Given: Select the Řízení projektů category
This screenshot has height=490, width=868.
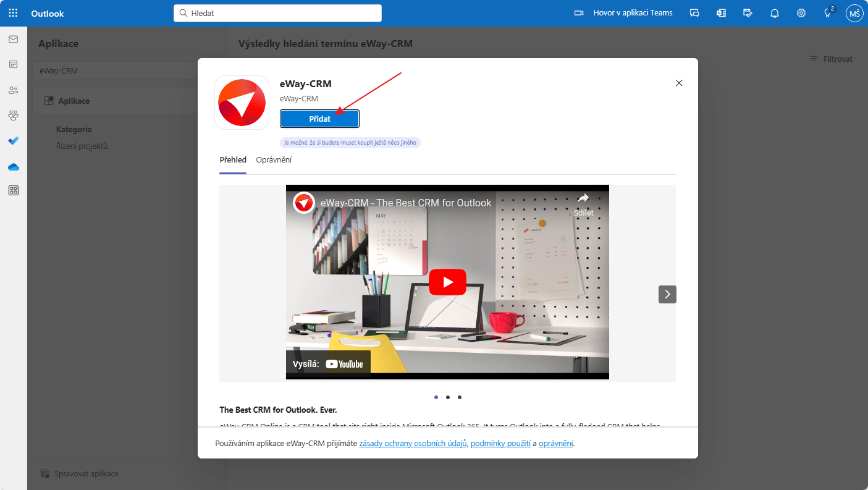Looking at the screenshot, I should click(x=82, y=146).
